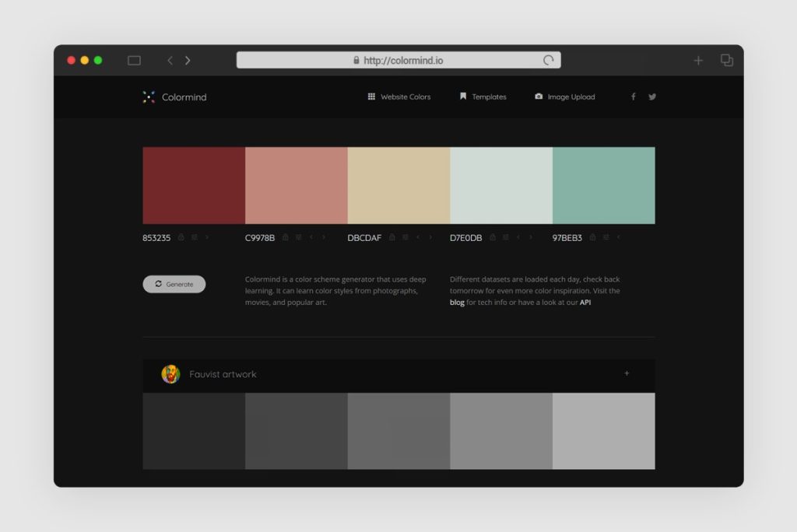Click the hex code DBCDAF
This screenshot has width=797, height=532.
364,238
